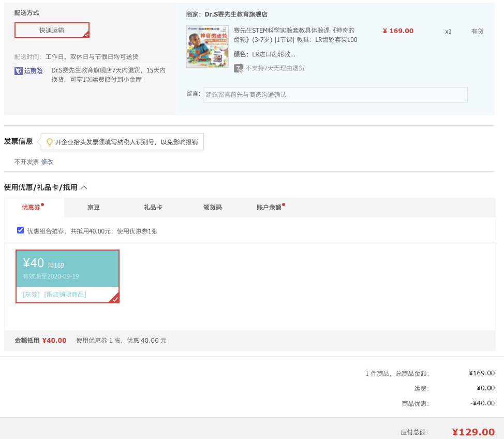Click the 颜色: LR进口齿轮教... attribute text
504x439 pixels.
pos(264,54)
